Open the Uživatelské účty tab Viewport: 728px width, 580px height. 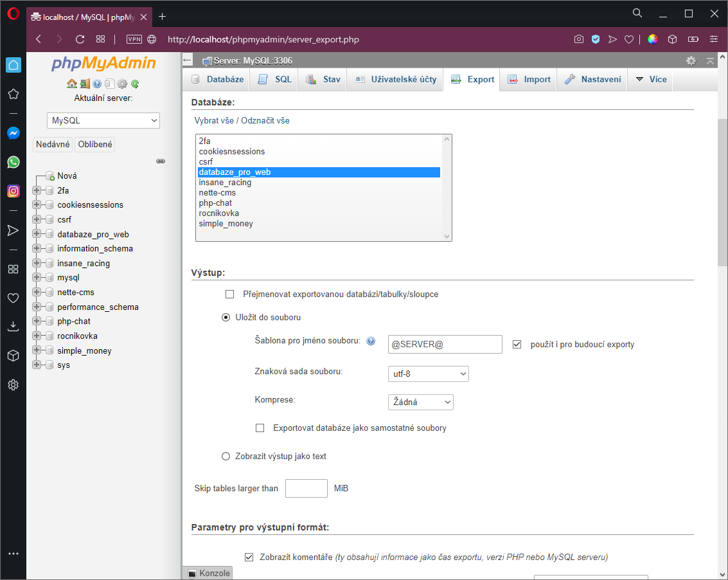pyautogui.click(x=395, y=80)
